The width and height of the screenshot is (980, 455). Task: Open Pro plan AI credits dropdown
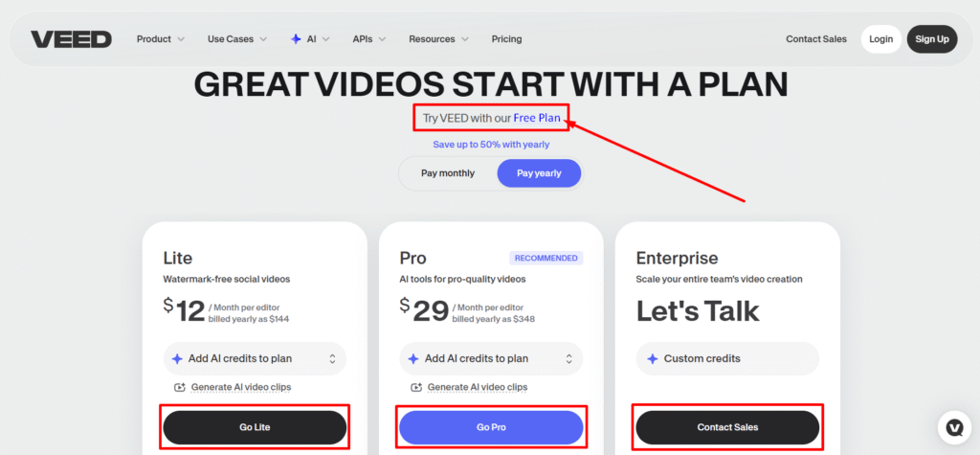(x=491, y=358)
